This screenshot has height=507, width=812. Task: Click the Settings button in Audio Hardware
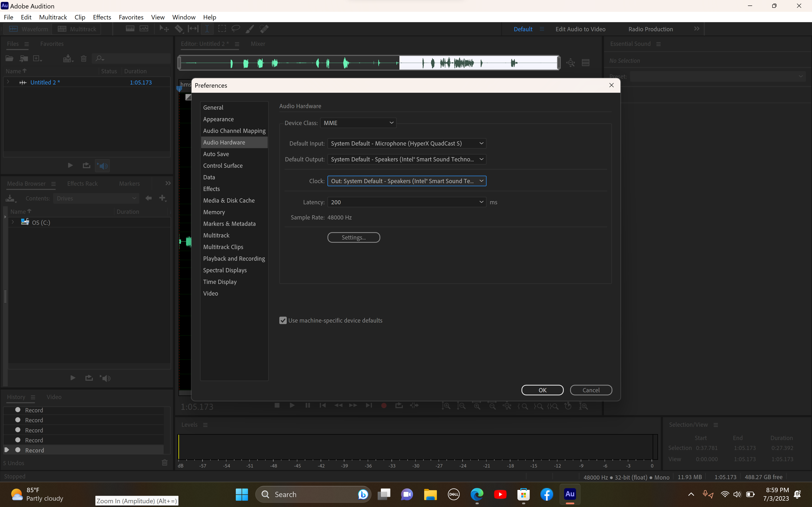(353, 237)
